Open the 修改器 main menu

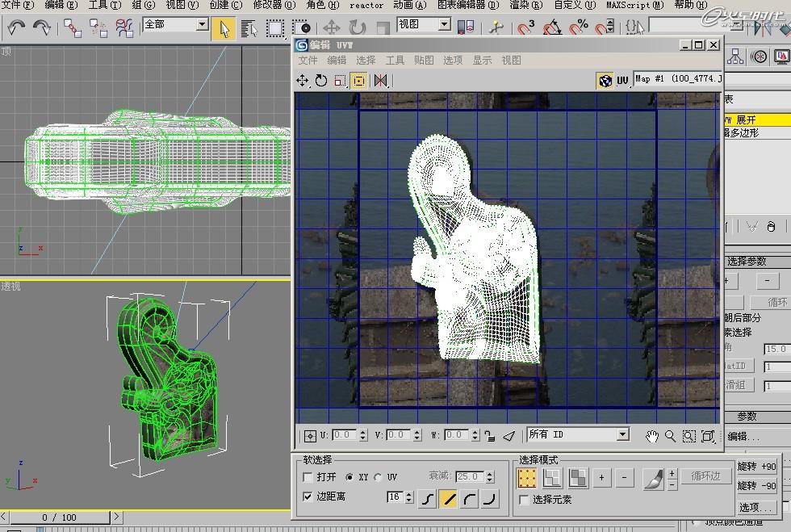click(274, 5)
